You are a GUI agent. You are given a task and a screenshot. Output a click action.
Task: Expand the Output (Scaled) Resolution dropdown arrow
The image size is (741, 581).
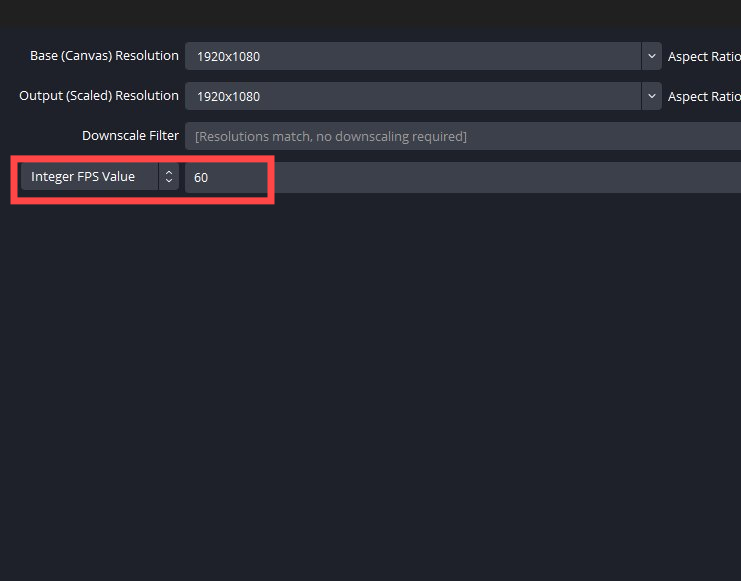tap(652, 96)
